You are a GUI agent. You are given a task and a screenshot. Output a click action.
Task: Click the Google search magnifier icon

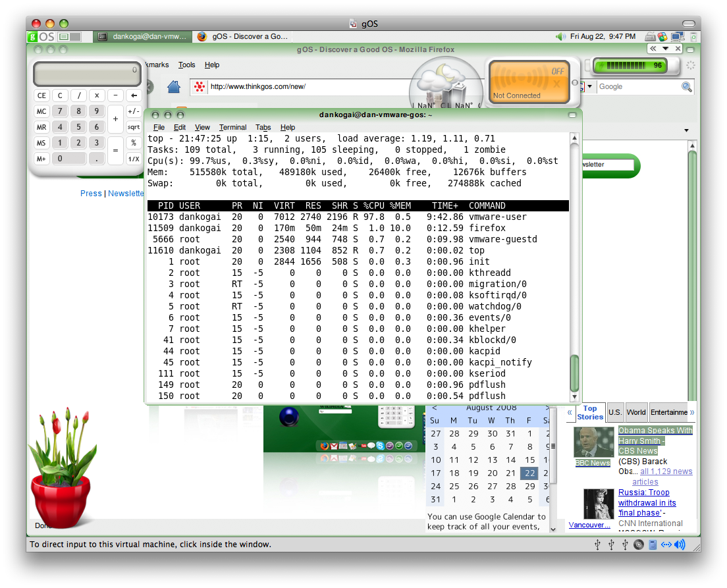pos(687,87)
